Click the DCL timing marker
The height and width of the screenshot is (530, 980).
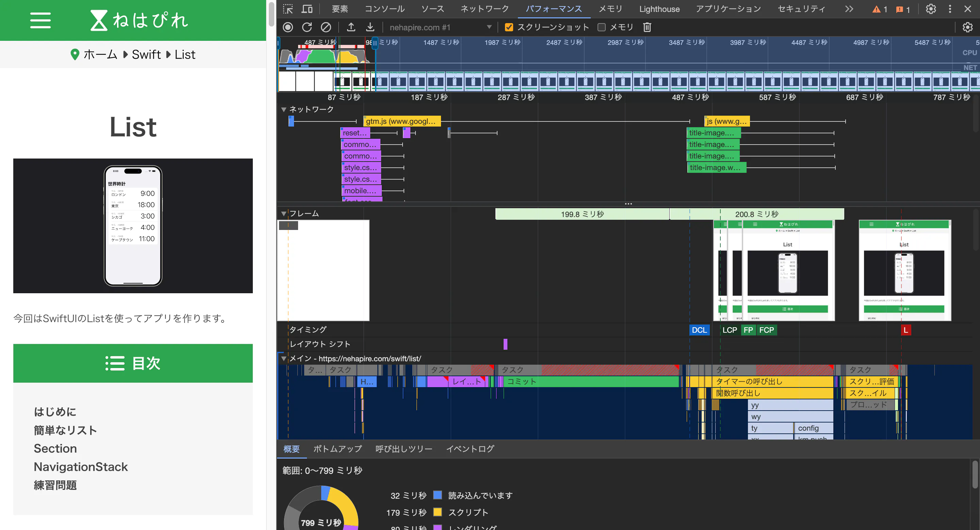699,330
